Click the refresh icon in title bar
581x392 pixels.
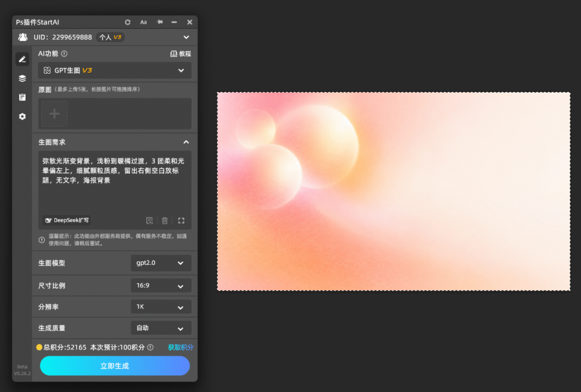(x=128, y=22)
